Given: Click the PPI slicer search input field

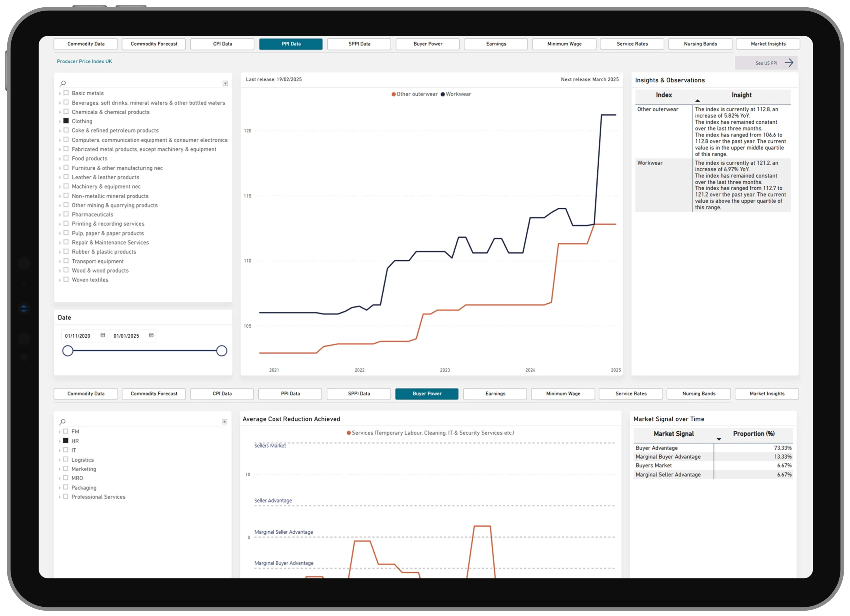Looking at the screenshot, I should 144,83.
